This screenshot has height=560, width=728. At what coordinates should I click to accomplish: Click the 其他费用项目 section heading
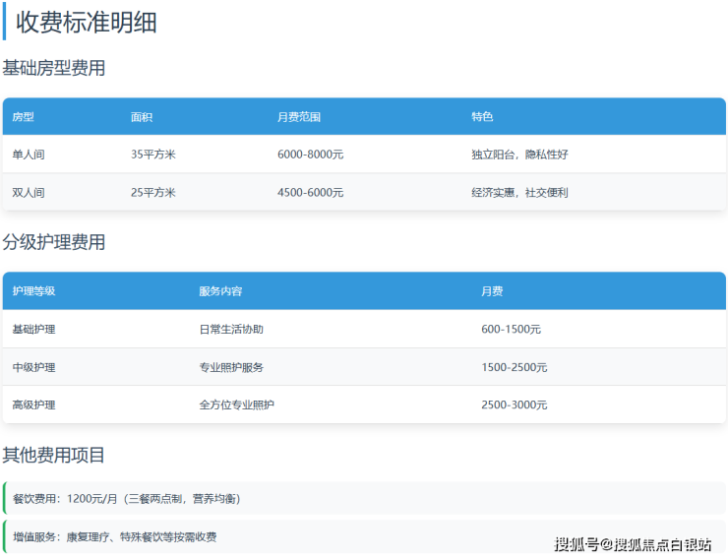tap(54, 455)
